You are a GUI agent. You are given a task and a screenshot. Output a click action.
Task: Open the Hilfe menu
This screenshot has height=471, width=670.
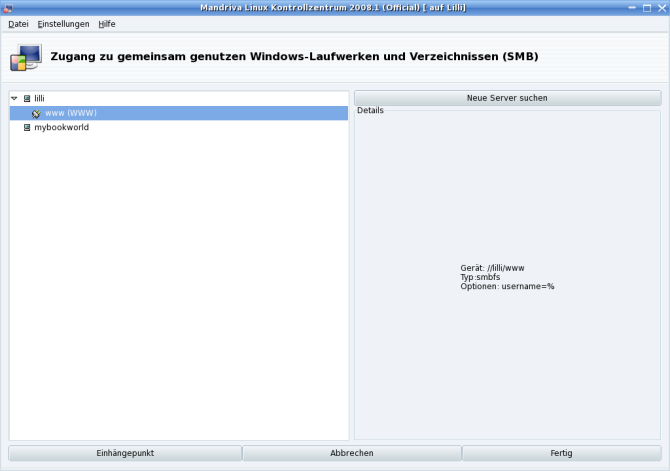(107, 23)
